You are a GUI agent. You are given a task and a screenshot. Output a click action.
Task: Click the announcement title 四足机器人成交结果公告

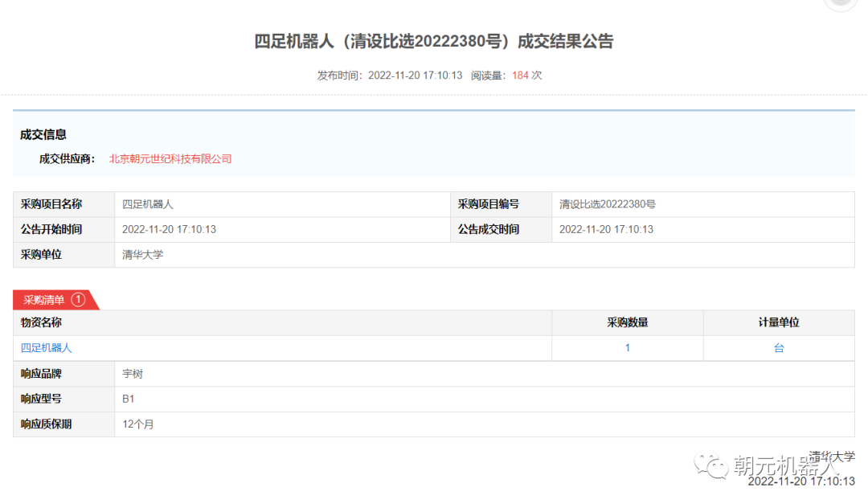tap(434, 41)
